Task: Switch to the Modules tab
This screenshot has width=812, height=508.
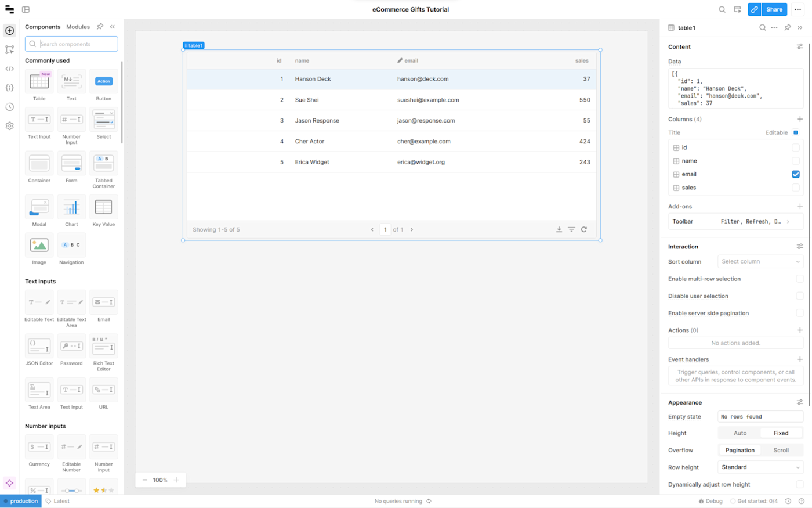Action: [78, 27]
